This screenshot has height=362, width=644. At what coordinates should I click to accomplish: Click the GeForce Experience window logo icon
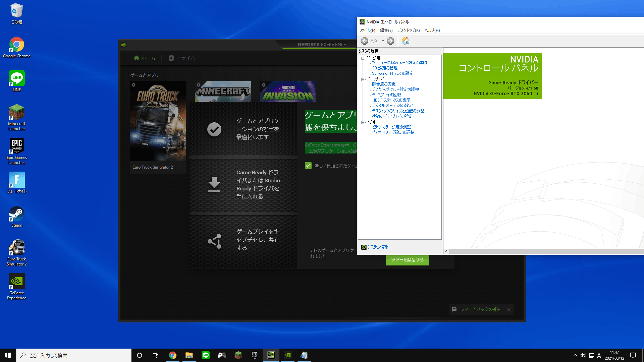123,45
